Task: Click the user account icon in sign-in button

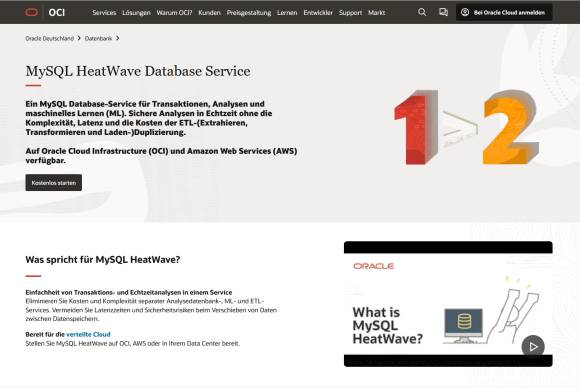Action: (x=465, y=12)
